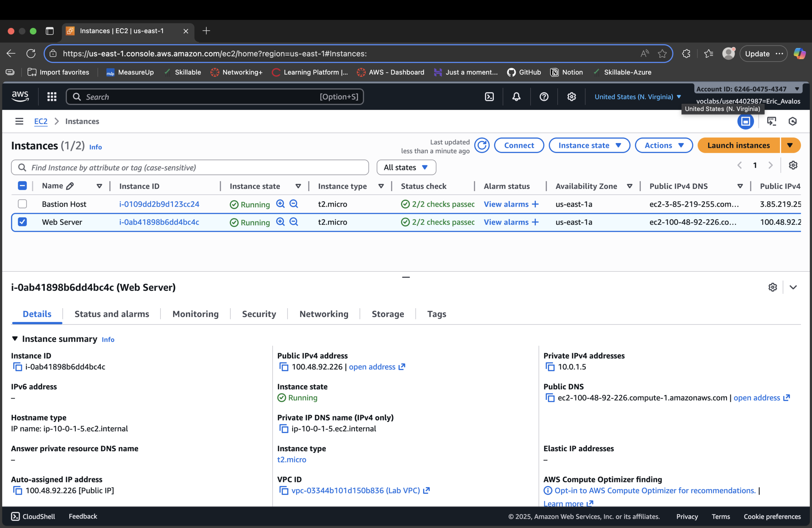Zoom into the Web Server running state
Screen dimensions: 812x528
280,222
